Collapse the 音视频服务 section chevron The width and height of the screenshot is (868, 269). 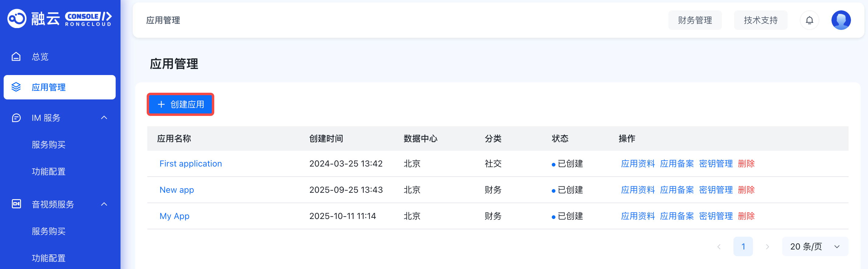click(104, 204)
